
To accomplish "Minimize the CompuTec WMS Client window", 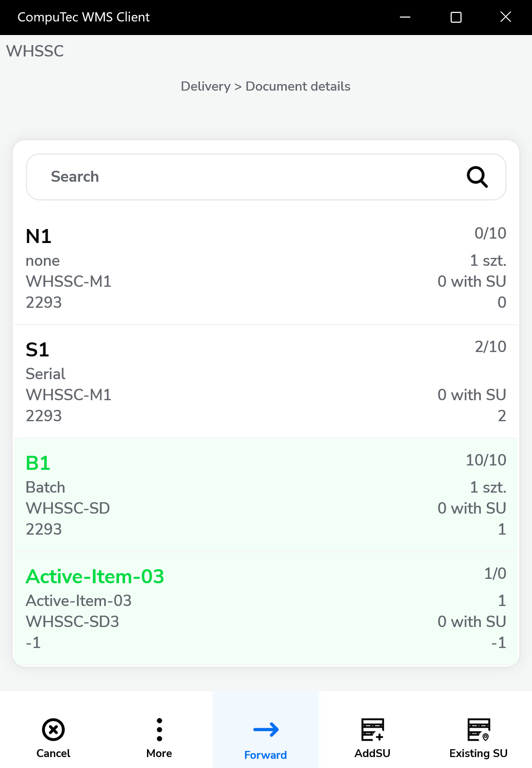I will point(405,17).
